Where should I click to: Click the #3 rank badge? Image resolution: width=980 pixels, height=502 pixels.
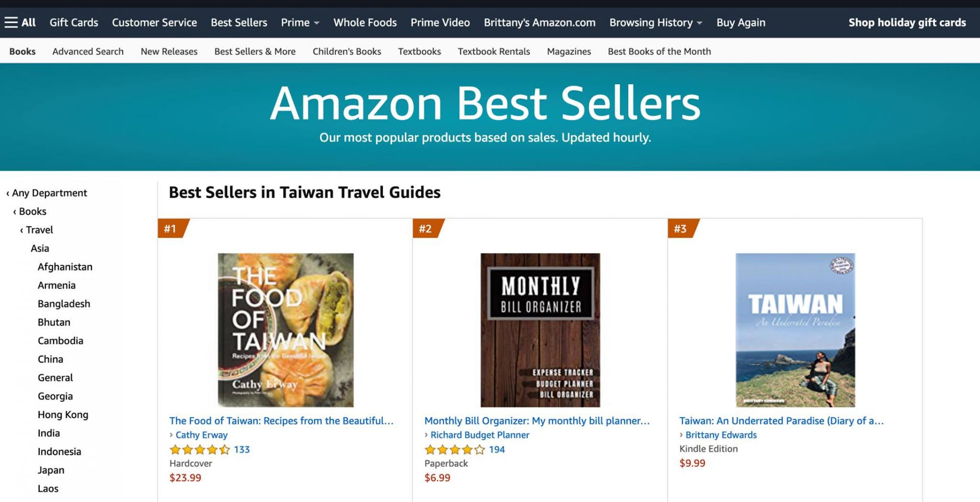pos(681,228)
